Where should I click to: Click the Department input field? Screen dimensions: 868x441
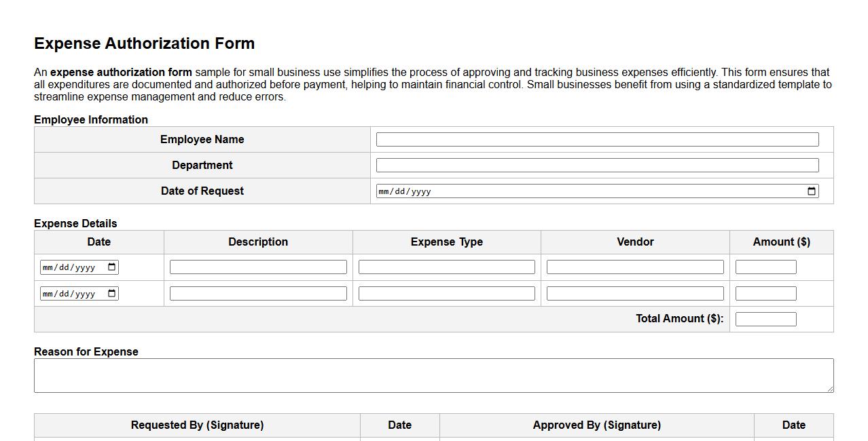tap(598, 165)
